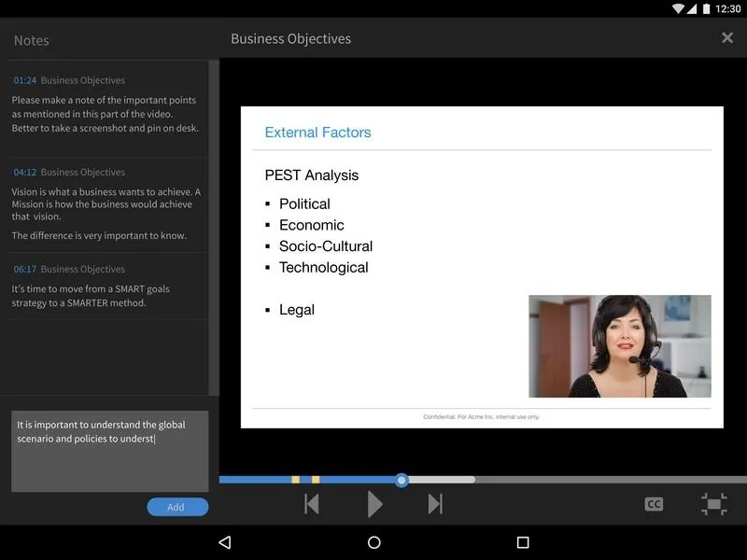Click the presenter video thumbnail
The height and width of the screenshot is (560, 747).
[x=620, y=346]
